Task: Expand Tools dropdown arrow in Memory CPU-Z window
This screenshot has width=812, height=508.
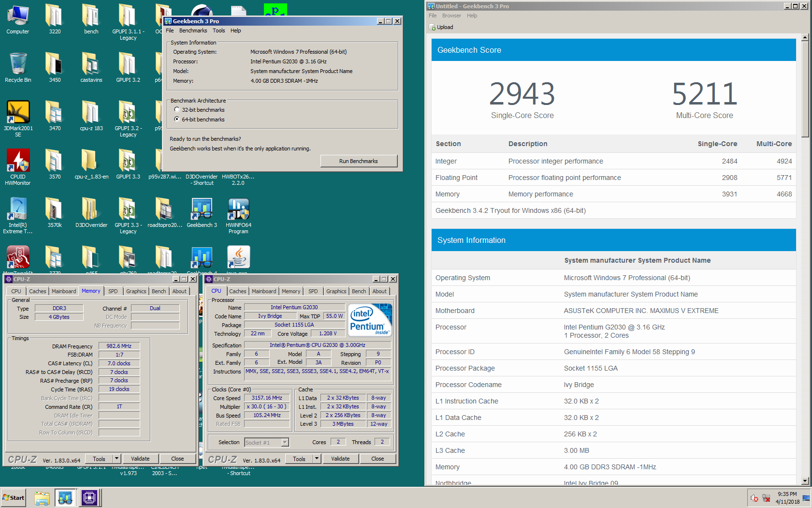Action: (x=116, y=459)
